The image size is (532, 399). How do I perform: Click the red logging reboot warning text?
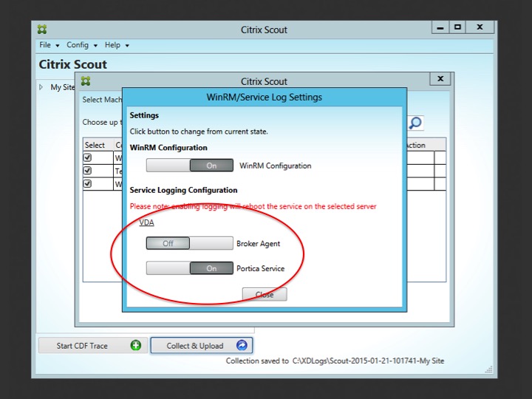point(253,206)
